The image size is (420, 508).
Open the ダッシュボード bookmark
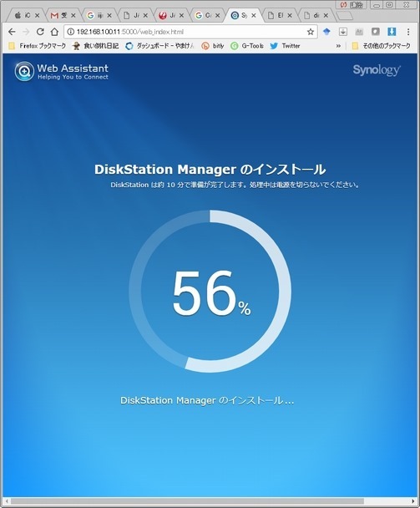[160, 46]
